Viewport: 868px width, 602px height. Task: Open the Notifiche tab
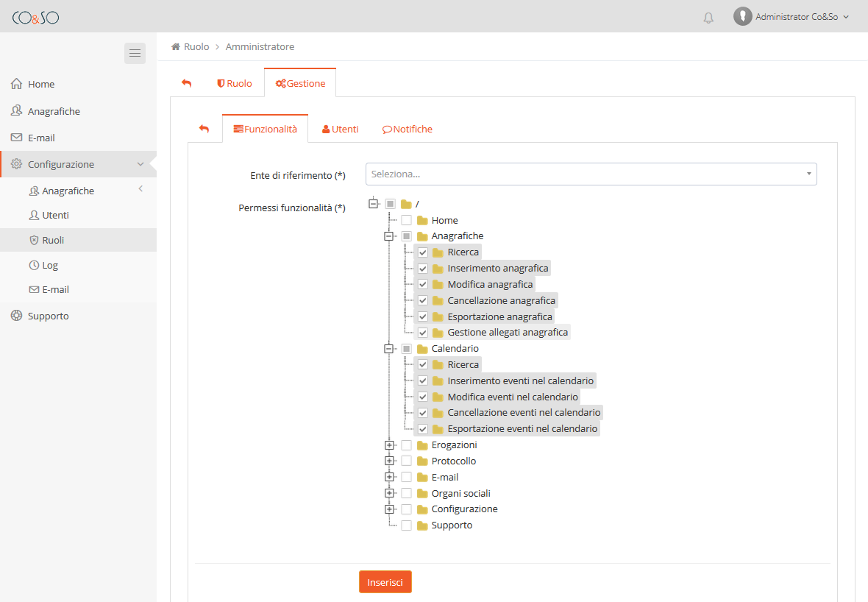pyautogui.click(x=407, y=129)
